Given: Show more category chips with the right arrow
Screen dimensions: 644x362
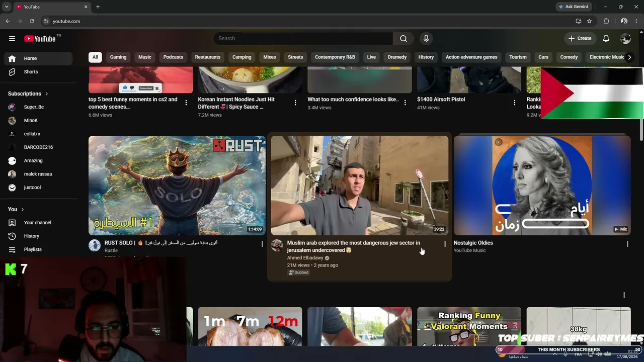Looking at the screenshot, I should tap(629, 57).
